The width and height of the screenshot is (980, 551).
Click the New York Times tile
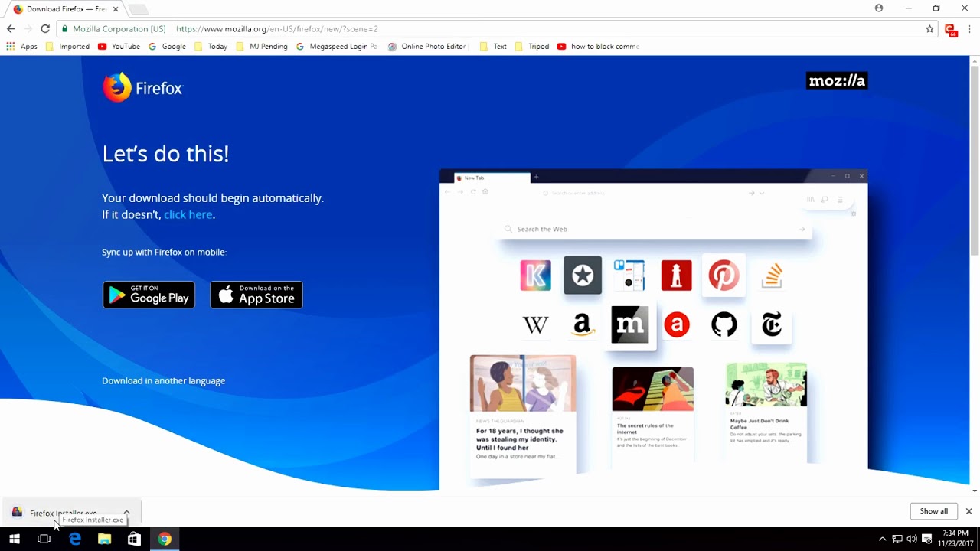[x=771, y=324]
